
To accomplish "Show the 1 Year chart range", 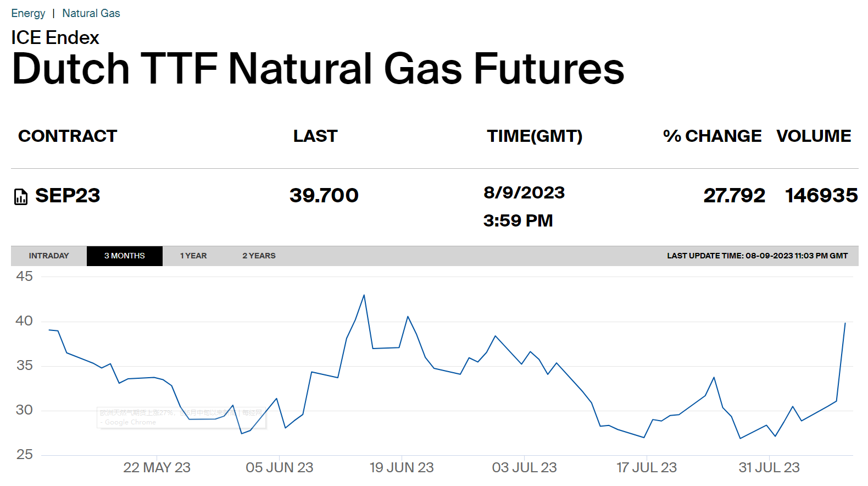I will 193,256.
